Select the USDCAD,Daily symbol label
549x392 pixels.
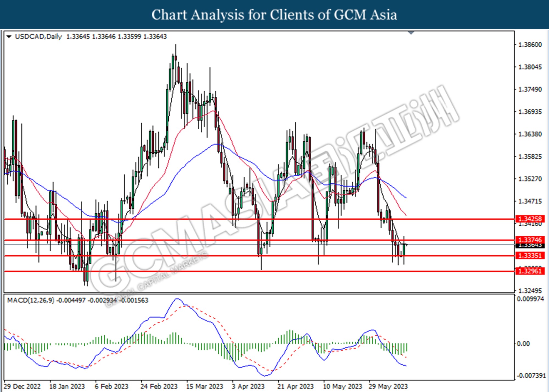pos(38,37)
